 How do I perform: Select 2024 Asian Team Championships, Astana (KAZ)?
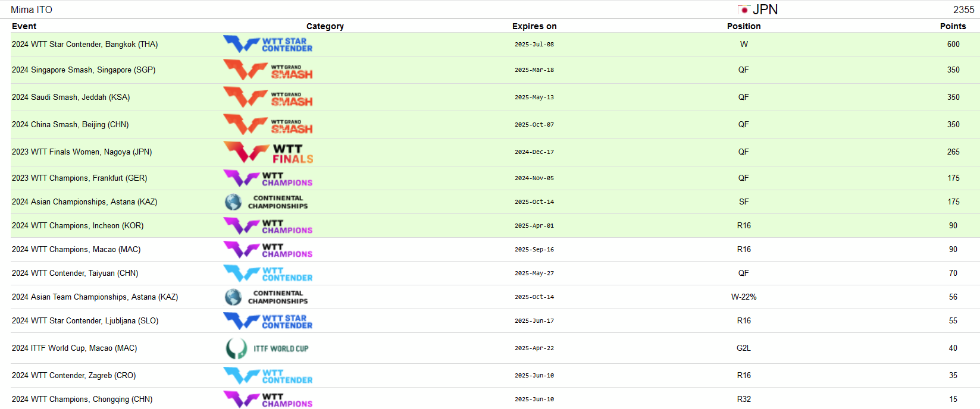click(95, 297)
